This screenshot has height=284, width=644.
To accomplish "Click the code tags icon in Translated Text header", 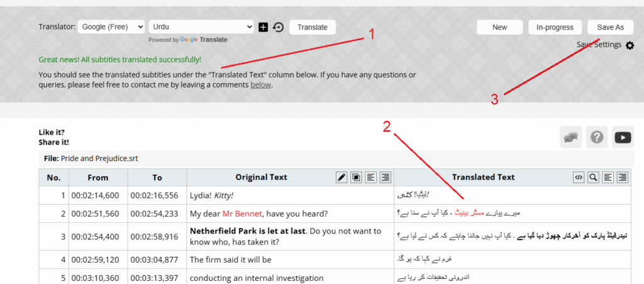I will click(x=578, y=178).
